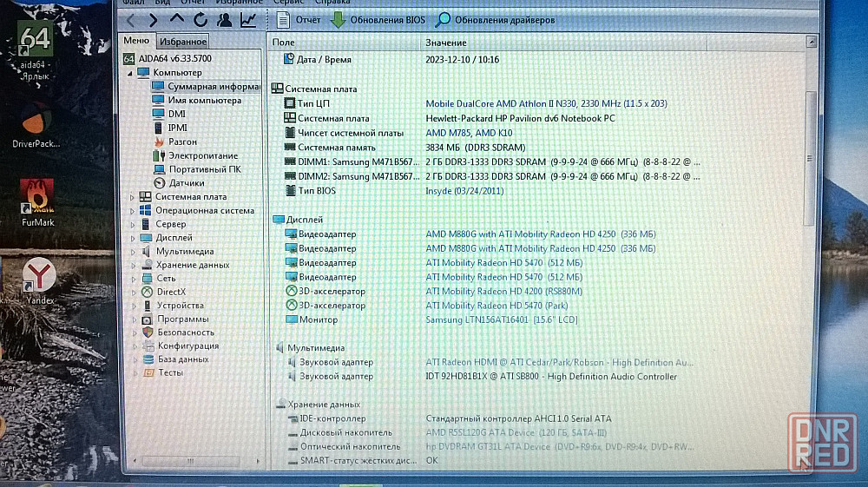Open the Датчики sensors item

point(179,182)
